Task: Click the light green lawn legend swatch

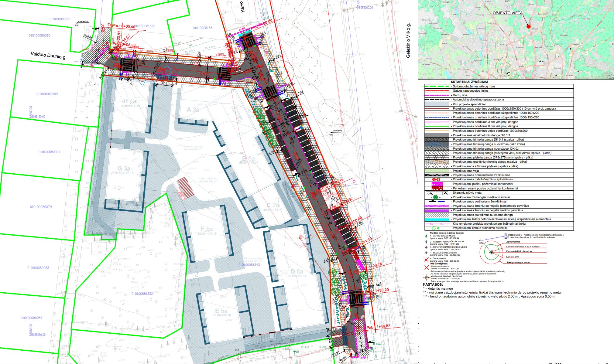Action: (437, 171)
